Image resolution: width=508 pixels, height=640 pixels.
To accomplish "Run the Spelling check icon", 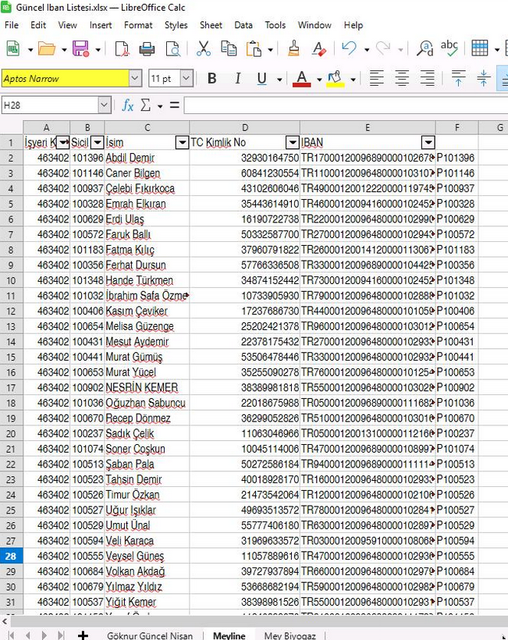I will click(450, 48).
